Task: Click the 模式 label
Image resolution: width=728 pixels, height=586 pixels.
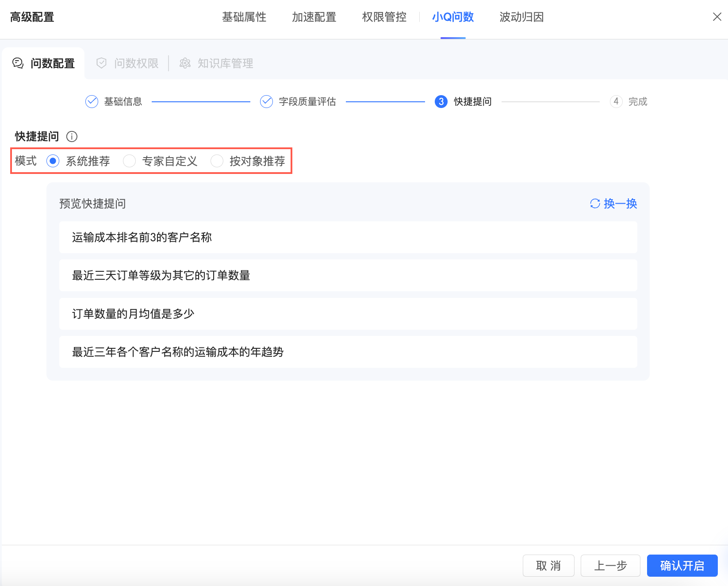Action: tap(26, 161)
